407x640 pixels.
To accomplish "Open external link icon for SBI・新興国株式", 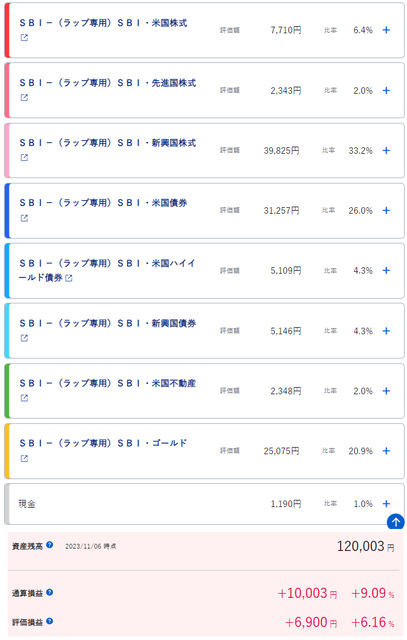I will pyautogui.click(x=24, y=158).
